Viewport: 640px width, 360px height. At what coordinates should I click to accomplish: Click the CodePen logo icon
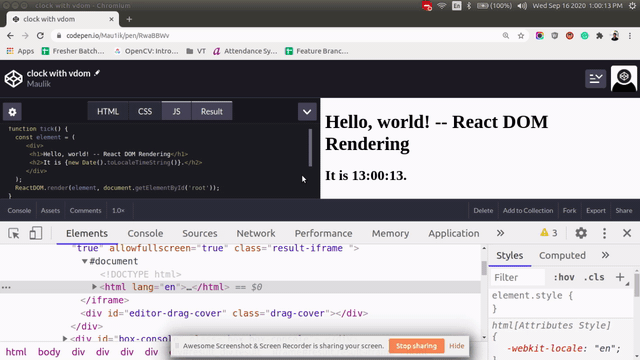[13, 78]
